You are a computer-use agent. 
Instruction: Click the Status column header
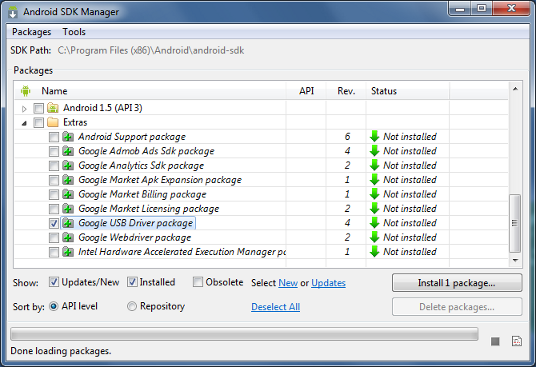pos(408,91)
